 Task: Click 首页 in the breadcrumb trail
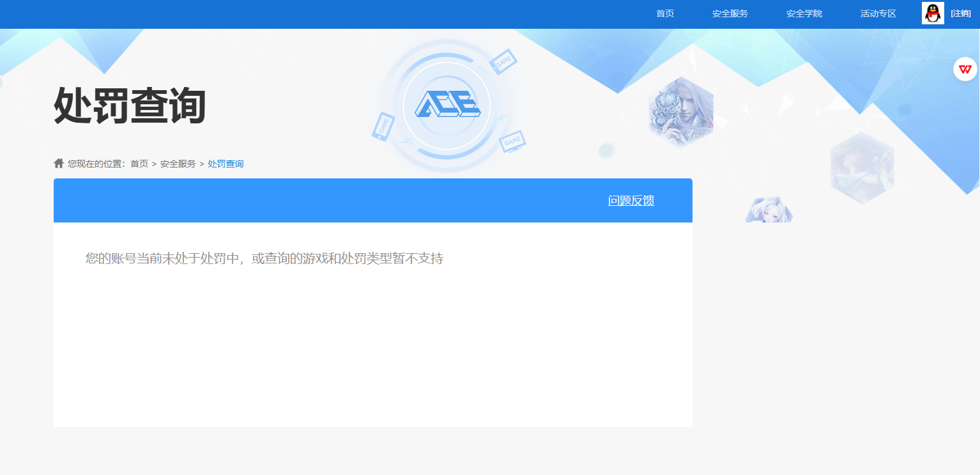pos(139,163)
